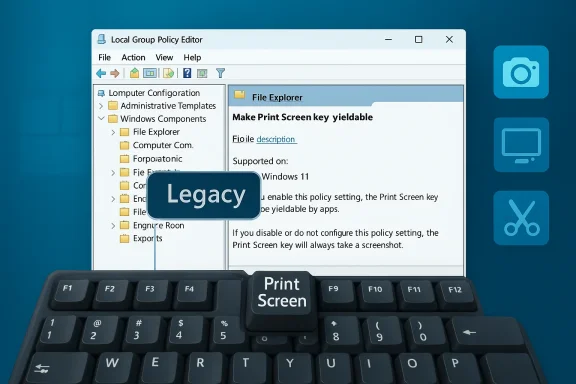The image size is (576, 384).
Task: Click the monitor screen icon tile
Action: pyautogui.click(x=521, y=145)
